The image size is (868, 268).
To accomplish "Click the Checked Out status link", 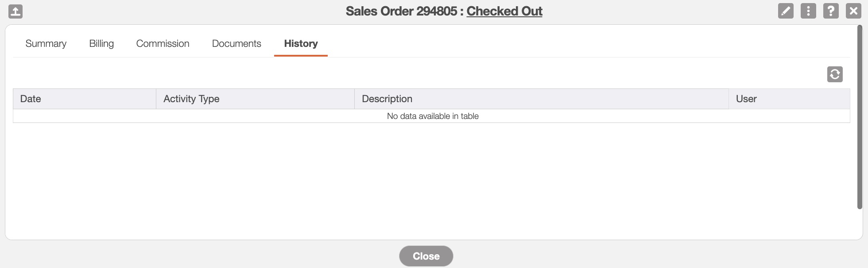I will [x=504, y=11].
